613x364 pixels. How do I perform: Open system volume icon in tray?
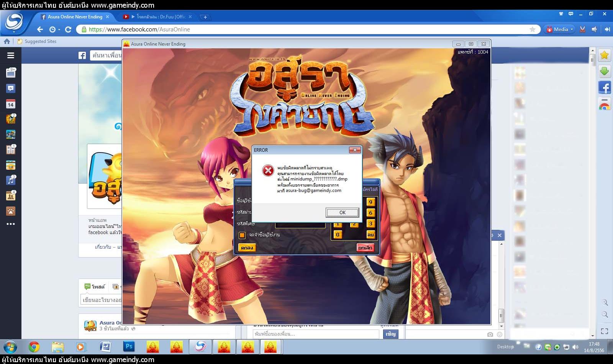(x=575, y=347)
